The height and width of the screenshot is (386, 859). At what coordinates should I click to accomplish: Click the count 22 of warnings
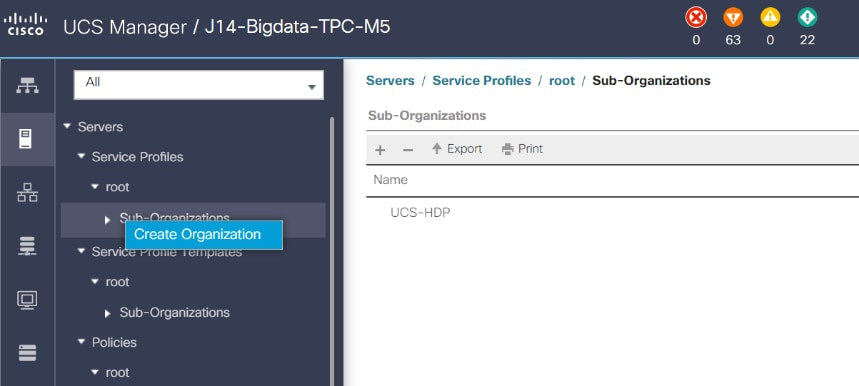(808, 40)
